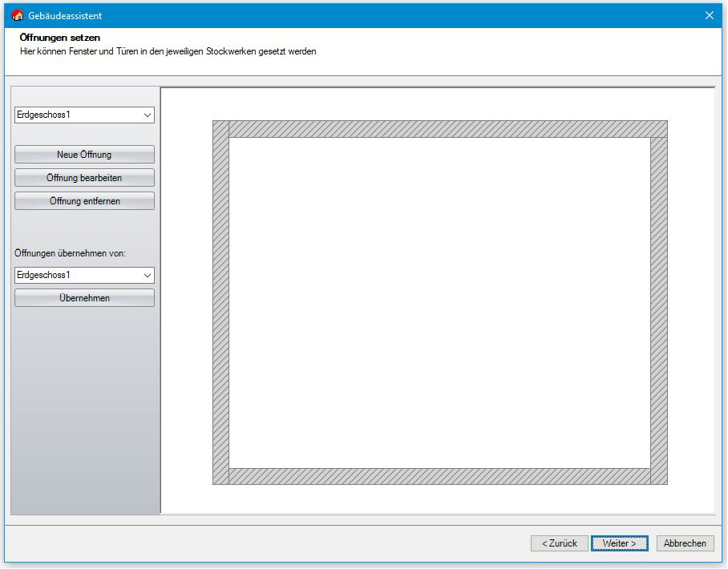Open the top Erdgeschoss1 floor selector dropdown
This screenshot has width=728, height=569.
pos(84,115)
